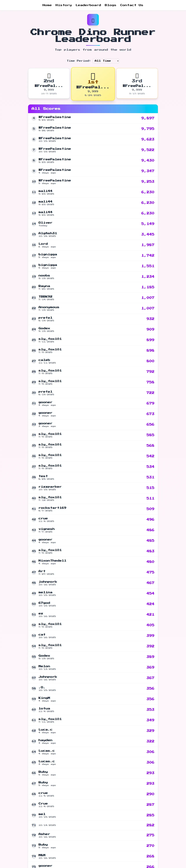
Task: Click the rank 21 badge beside TBBK92
Action: [x=34, y=298]
